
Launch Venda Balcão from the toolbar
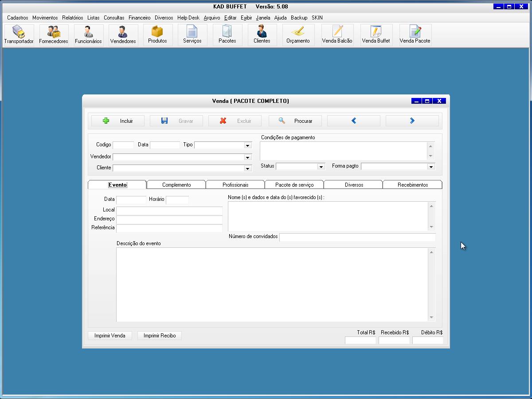[337, 35]
